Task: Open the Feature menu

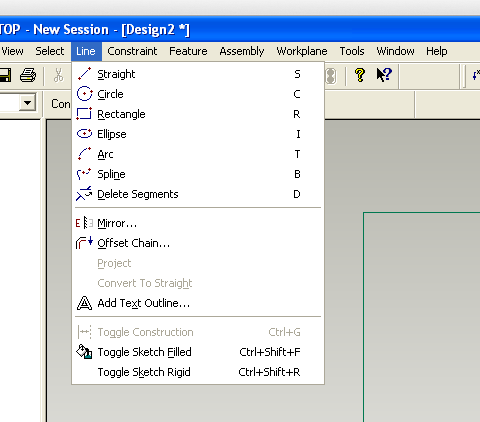Action: 188,51
